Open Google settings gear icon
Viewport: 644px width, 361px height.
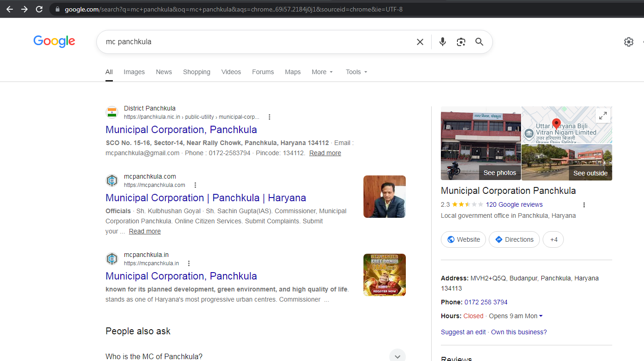point(629,42)
